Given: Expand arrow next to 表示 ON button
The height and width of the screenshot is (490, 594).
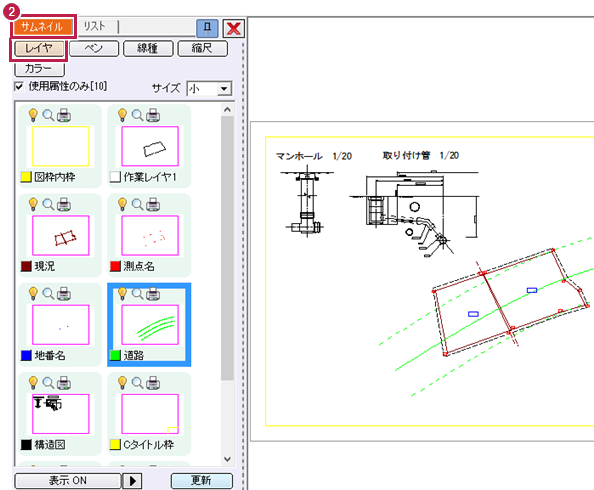Looking at the screenshot, I should pos(132,481).
